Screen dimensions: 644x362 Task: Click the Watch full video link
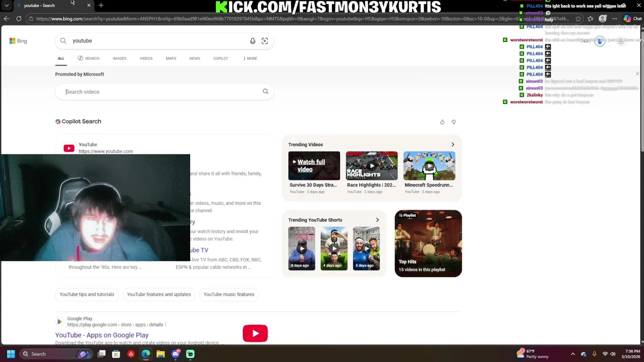[x=311, y=166]
